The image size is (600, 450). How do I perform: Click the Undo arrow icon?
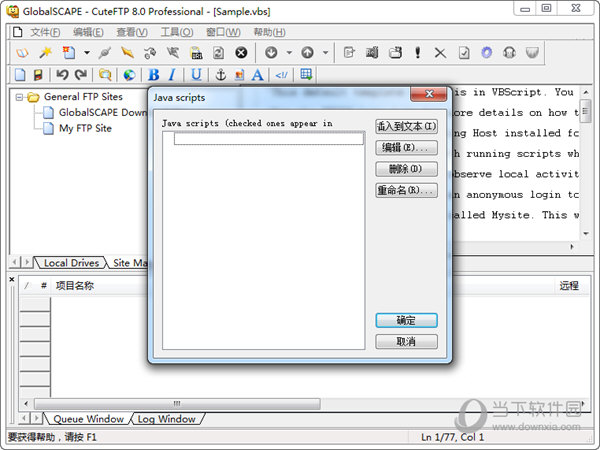coord(62,75)
